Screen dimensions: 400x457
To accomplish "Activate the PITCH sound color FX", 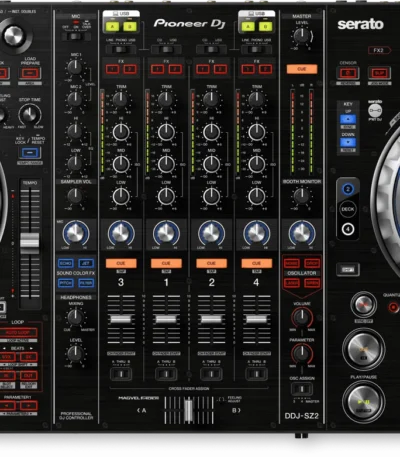I will [x=66, y=283].
